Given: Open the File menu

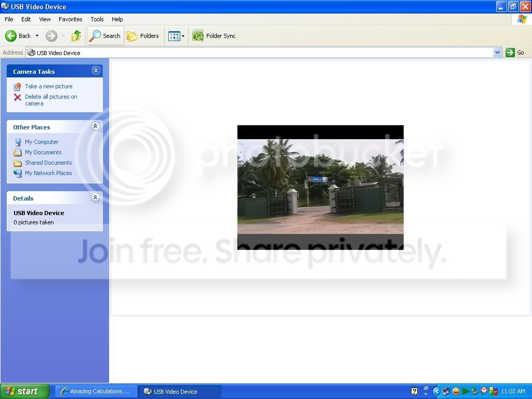Looking at the screenshot, I should [9, 19].
